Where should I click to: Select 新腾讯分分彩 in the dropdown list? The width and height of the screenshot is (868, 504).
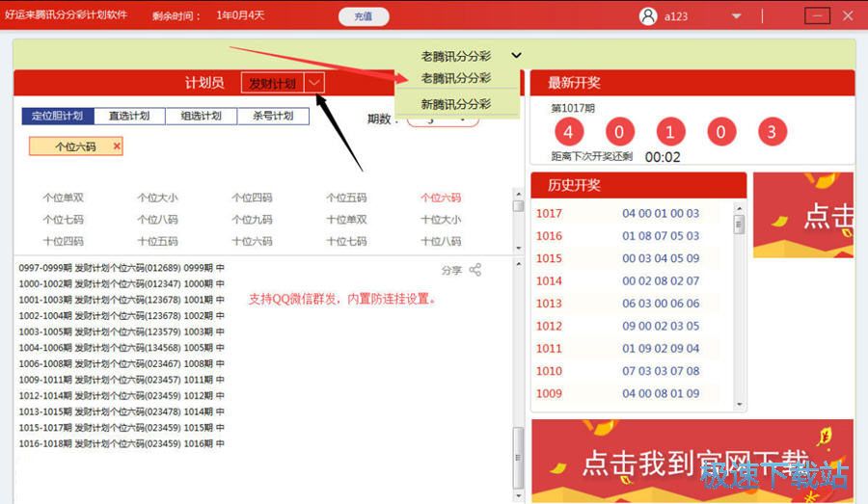pos(455,104)
